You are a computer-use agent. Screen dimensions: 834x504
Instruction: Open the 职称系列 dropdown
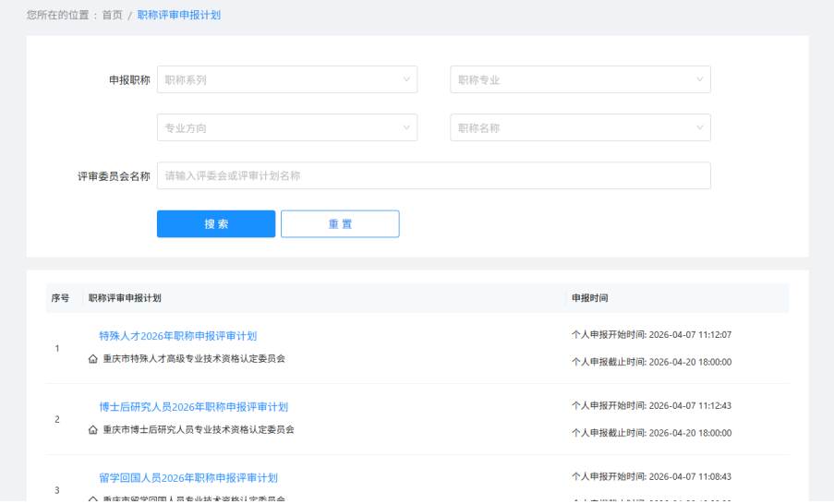[286, 79]
